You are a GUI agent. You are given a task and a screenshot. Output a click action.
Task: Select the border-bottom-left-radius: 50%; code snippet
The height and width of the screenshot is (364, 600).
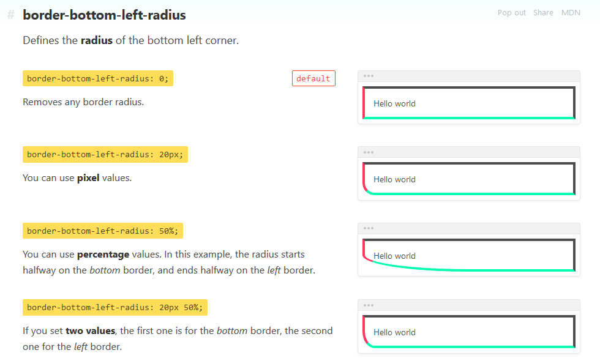click(x=103, y=231)
